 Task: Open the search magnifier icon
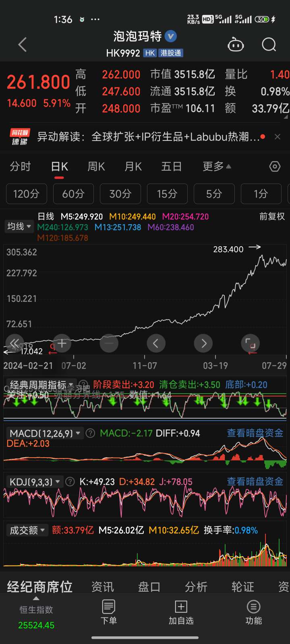click(x=269, y=44)
